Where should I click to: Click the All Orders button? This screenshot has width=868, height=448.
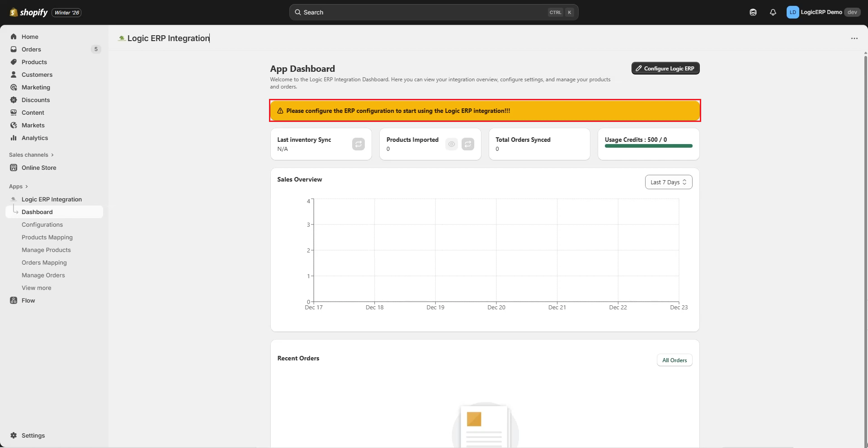click(x=674, y=360)
